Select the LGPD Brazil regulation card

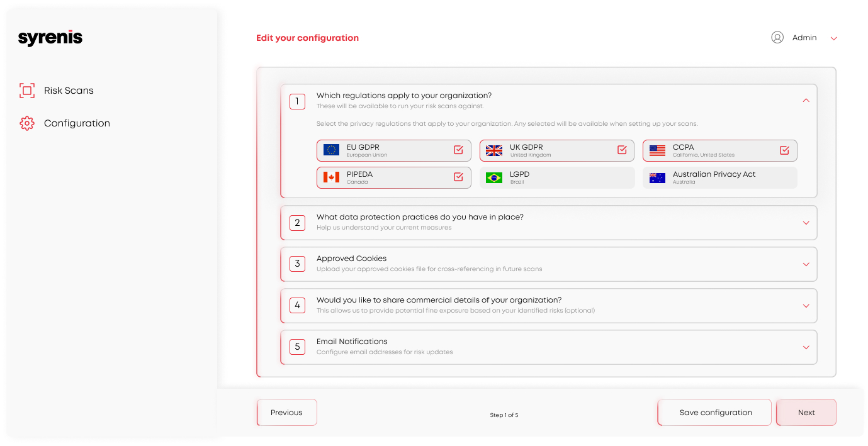point(557,178)
